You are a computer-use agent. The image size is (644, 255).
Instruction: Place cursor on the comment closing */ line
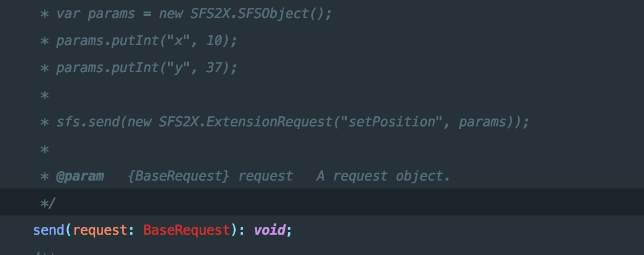tap(49, 203)
